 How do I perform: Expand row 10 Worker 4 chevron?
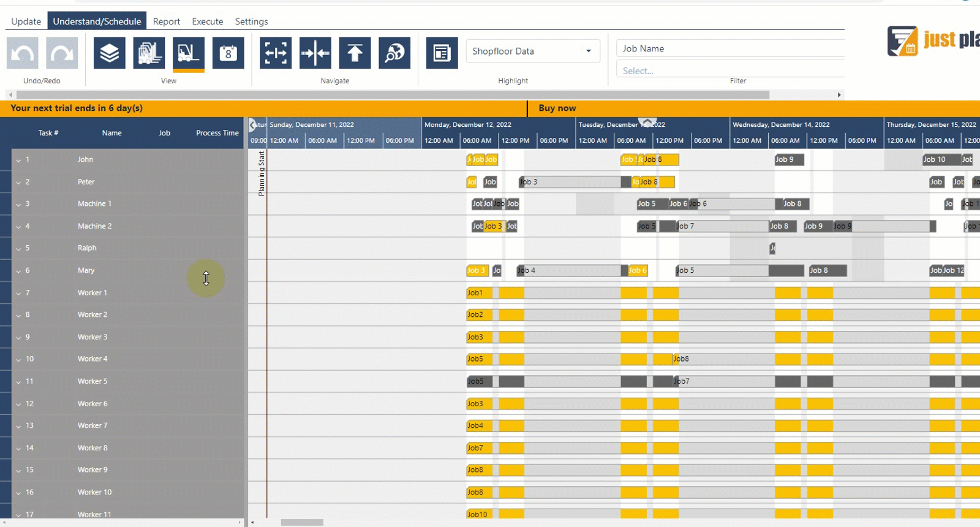[18, 360]
